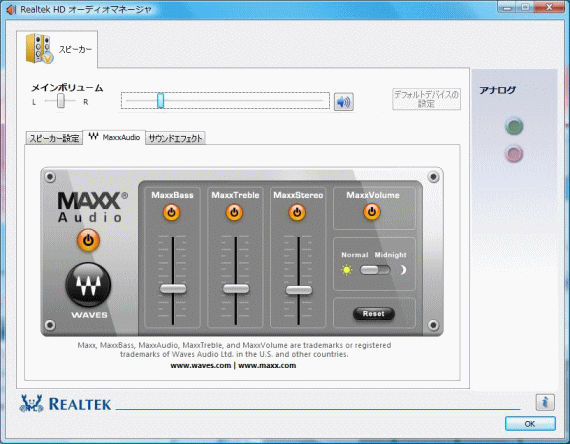Close the Realtek HD audio manager window
This screenshot has width=570, height=444.
549,7
